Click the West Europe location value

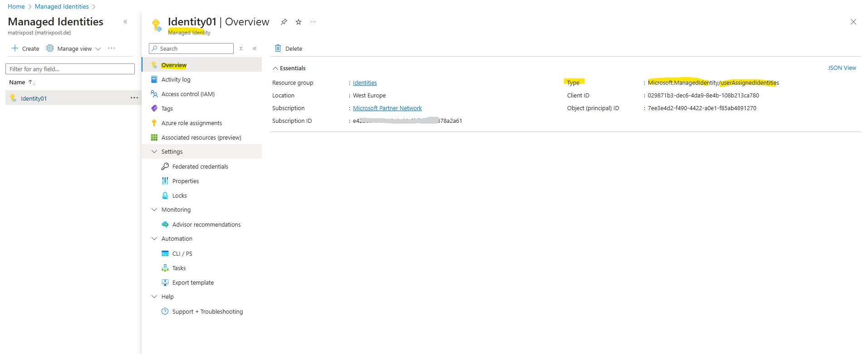[369, 95]
